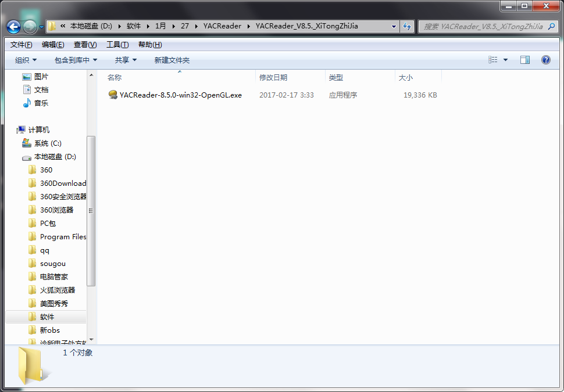Click the folder icon in address bar
The image size is (564, 392).
(x=52, y=26)
